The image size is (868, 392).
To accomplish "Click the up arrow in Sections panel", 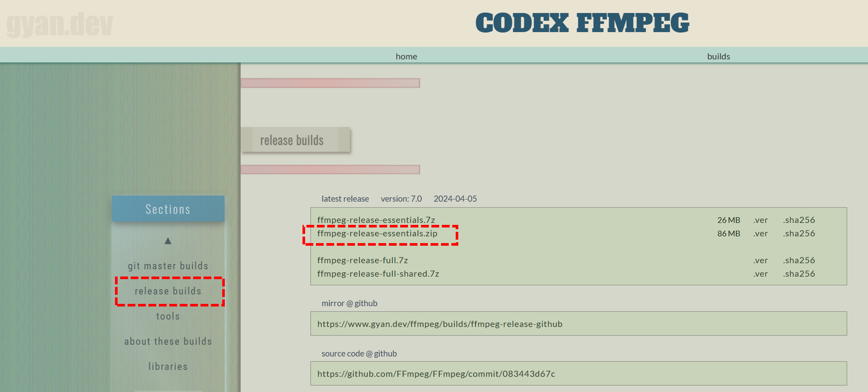I will tap(168, 241).
